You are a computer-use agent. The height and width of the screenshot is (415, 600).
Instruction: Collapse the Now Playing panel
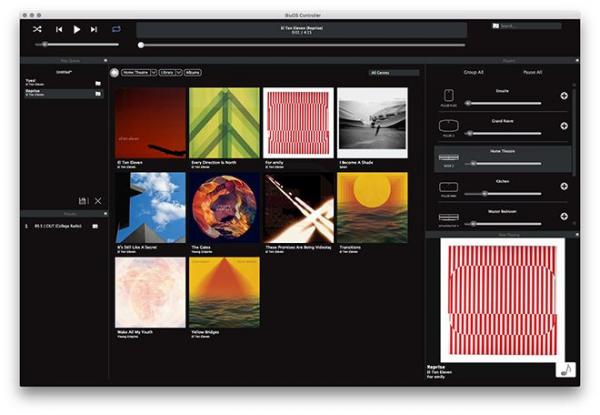(577, 234)
